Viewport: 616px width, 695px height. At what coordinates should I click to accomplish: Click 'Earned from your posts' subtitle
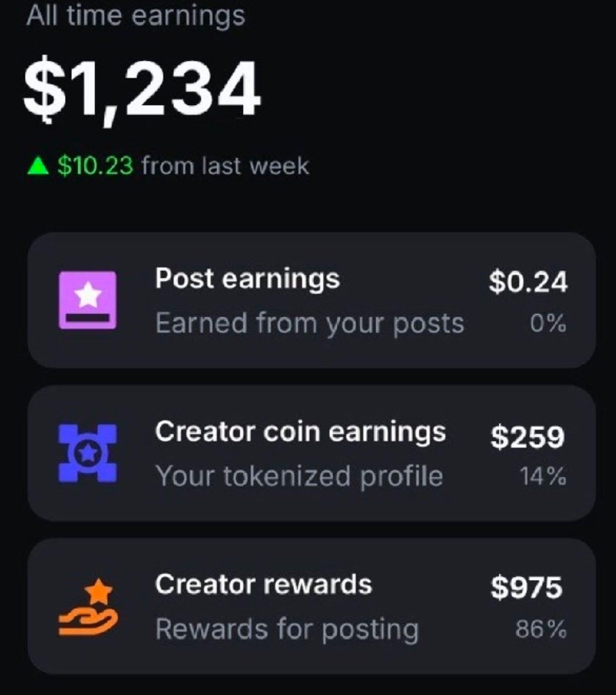point(309,323)
